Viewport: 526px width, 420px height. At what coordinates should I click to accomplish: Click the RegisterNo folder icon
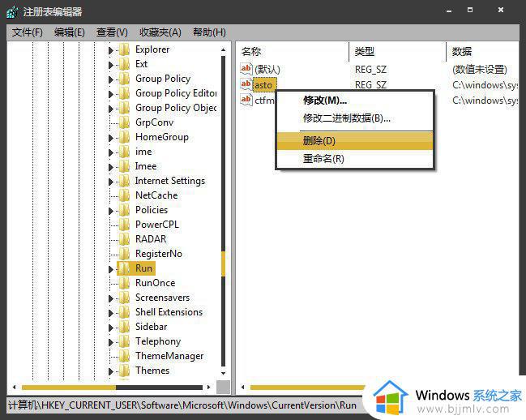tap(125, 254)
